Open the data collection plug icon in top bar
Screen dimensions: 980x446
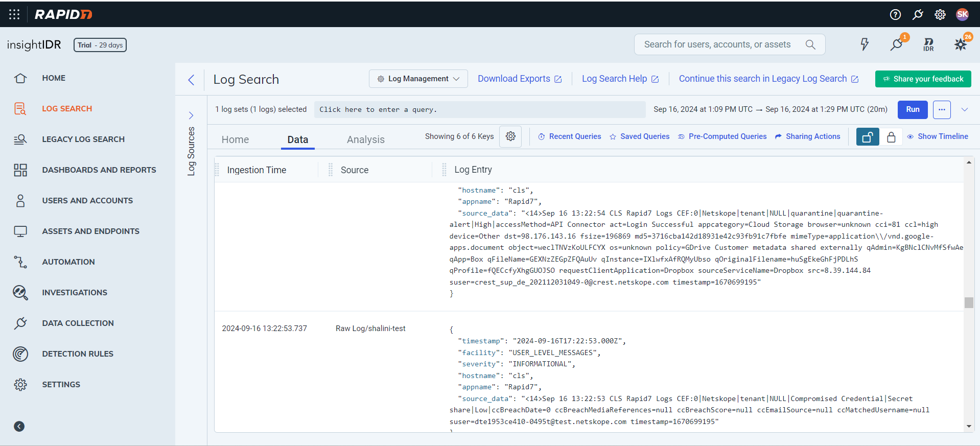tap(918, 14)
